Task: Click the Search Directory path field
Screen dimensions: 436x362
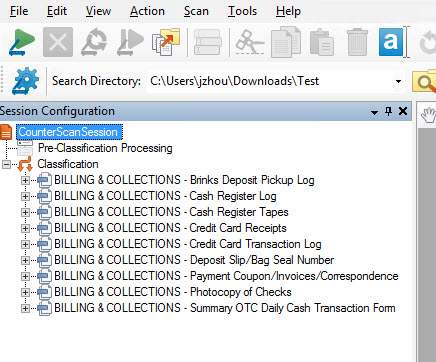Action: tap(270, 81)
